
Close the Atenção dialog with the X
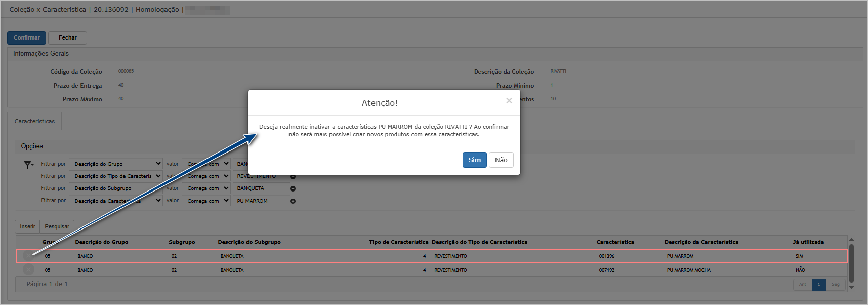[x=509, y=101]
